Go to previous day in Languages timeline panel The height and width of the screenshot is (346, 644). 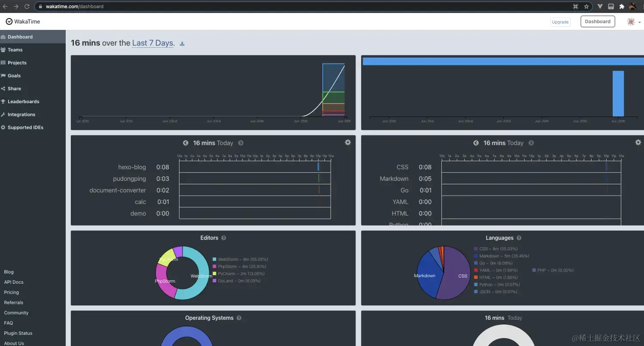tap(476, 143)
